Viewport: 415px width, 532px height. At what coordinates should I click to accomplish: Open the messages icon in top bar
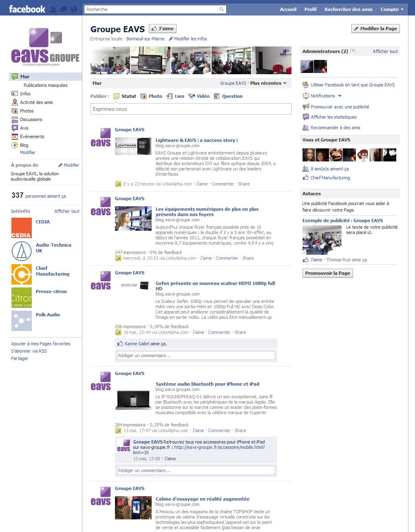pyautogui.click(x=63, y=9)
